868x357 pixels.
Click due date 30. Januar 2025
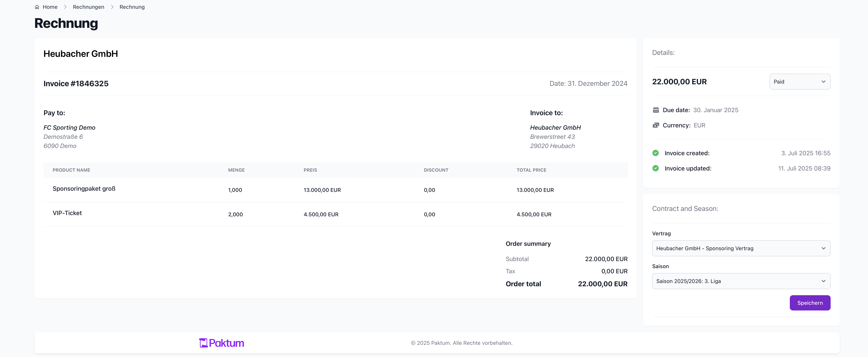coord(715,110)
